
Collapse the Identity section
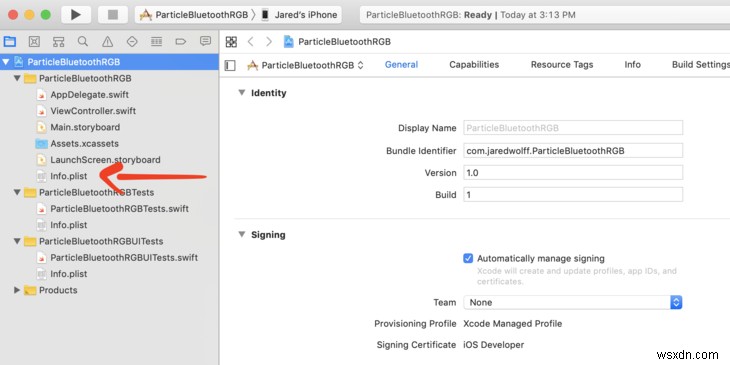point(242,93)
